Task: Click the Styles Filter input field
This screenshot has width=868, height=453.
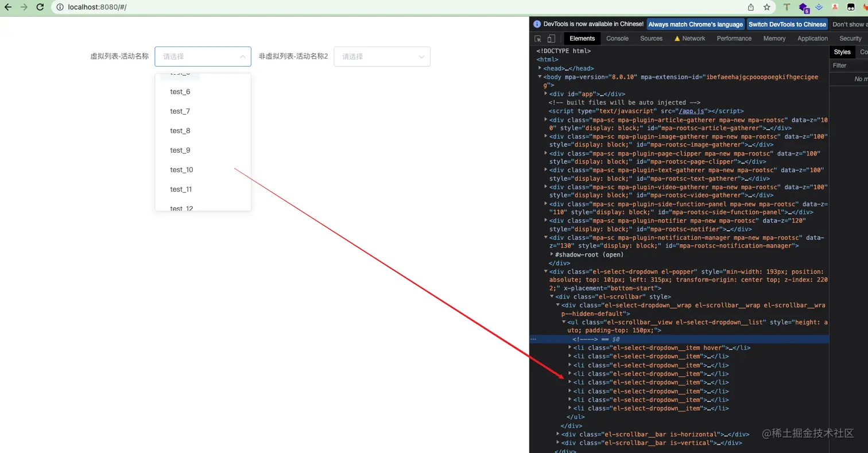Action: pyautogui.click(x=848, y=65)
